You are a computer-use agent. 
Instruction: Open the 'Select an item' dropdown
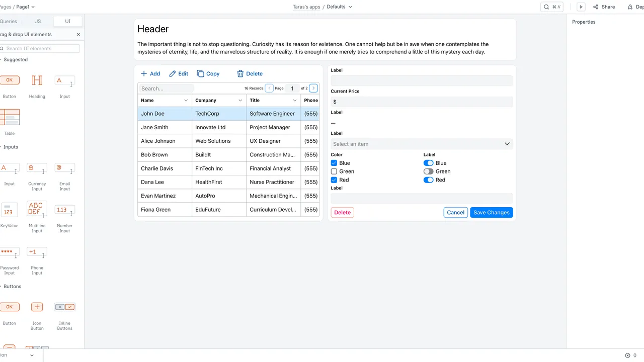pos(422,144)
